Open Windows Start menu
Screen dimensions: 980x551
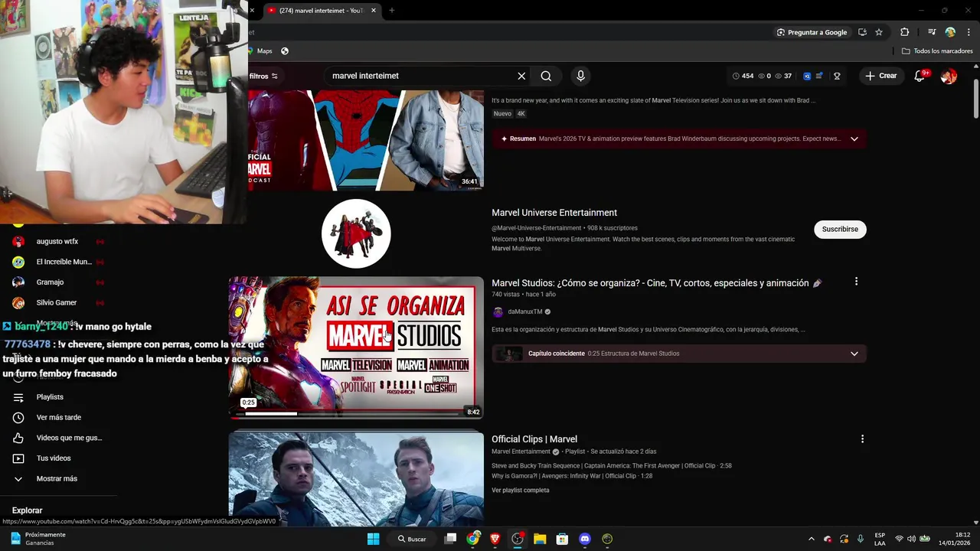coord(373,539)
